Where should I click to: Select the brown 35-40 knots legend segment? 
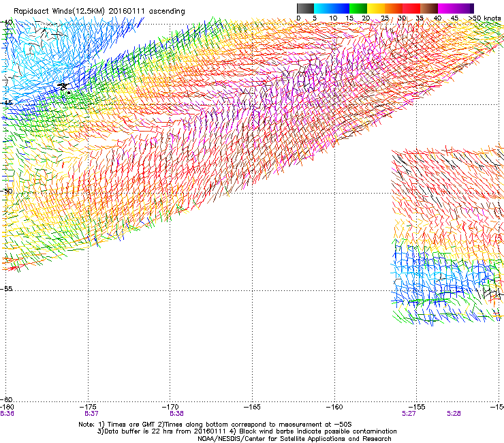(429, 8)
